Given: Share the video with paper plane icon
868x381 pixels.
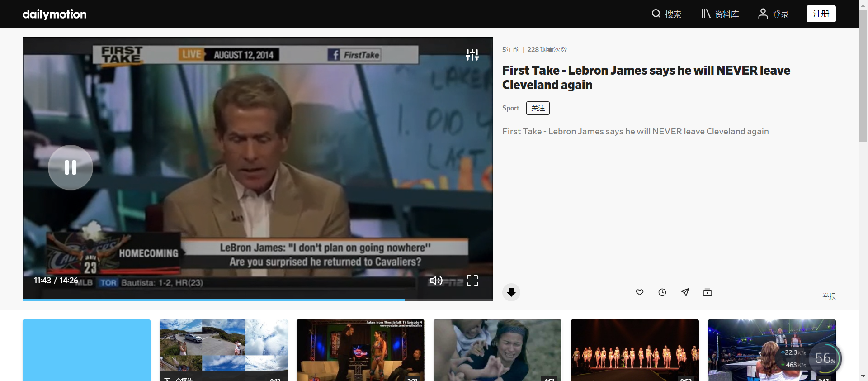Looking at the screenshot, I should [x=685, y=292].
